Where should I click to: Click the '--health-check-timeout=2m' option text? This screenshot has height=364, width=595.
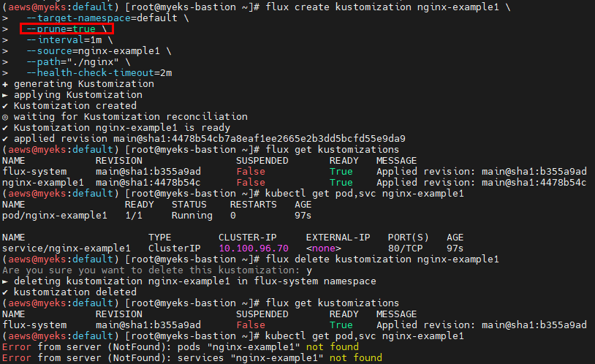(x=99, y=73)
